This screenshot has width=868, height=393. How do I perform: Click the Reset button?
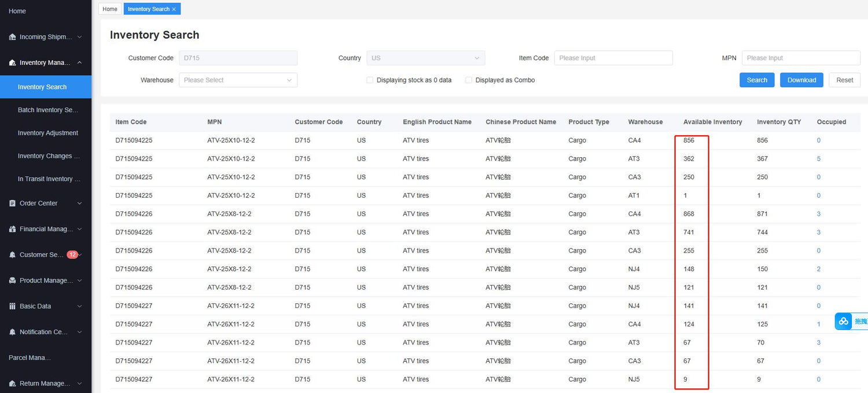(844, 80)
